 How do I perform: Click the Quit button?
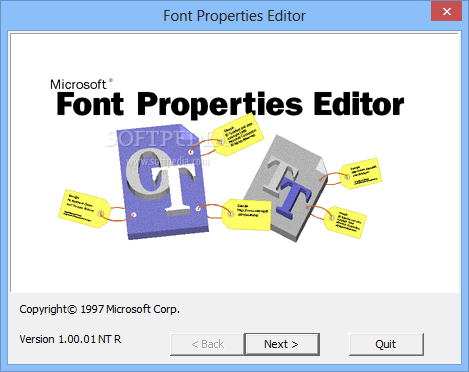(386, 344)
